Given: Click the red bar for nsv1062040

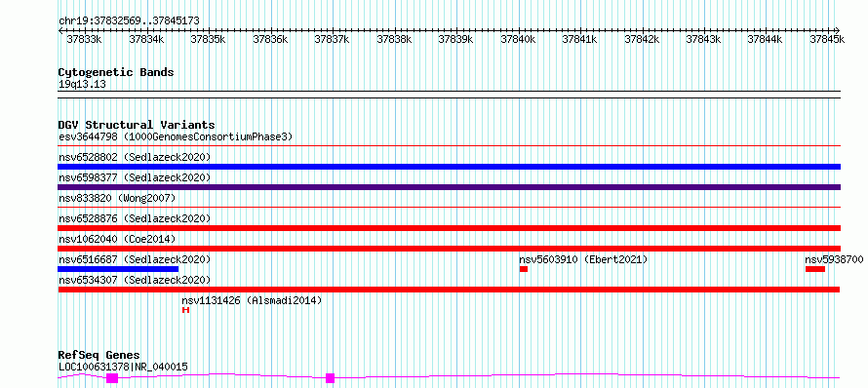Looking at the screenshot, I should [449, 249].
